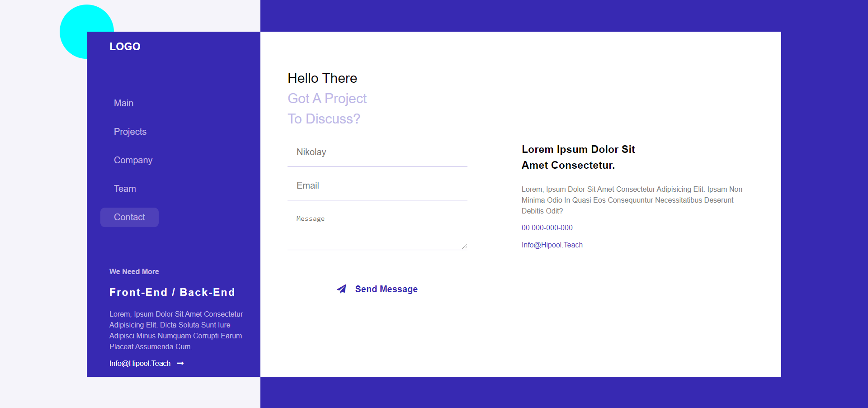
Task: Open the Main menu item
Action: pos(123,103)
